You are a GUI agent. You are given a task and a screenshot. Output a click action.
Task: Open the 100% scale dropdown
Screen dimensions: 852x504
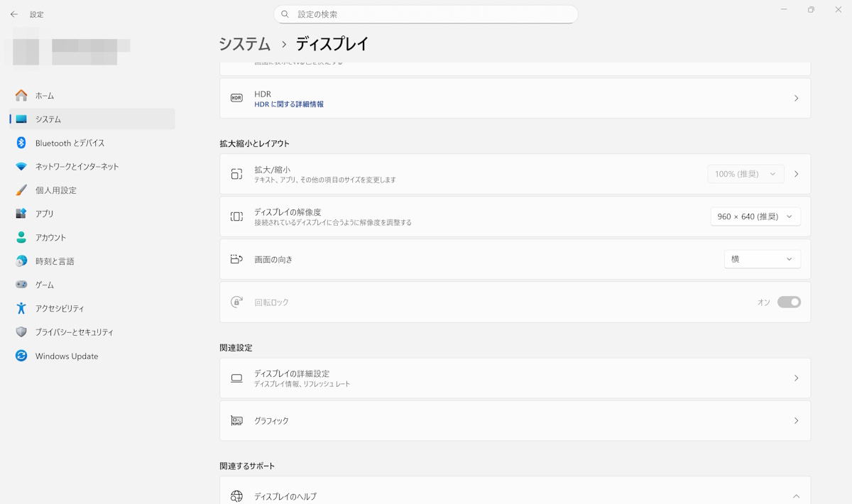745,174
